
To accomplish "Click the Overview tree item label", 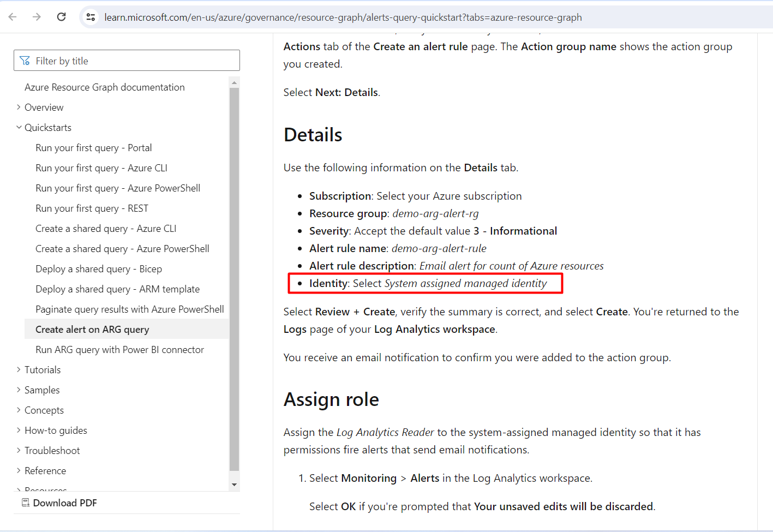I will 44,107.
